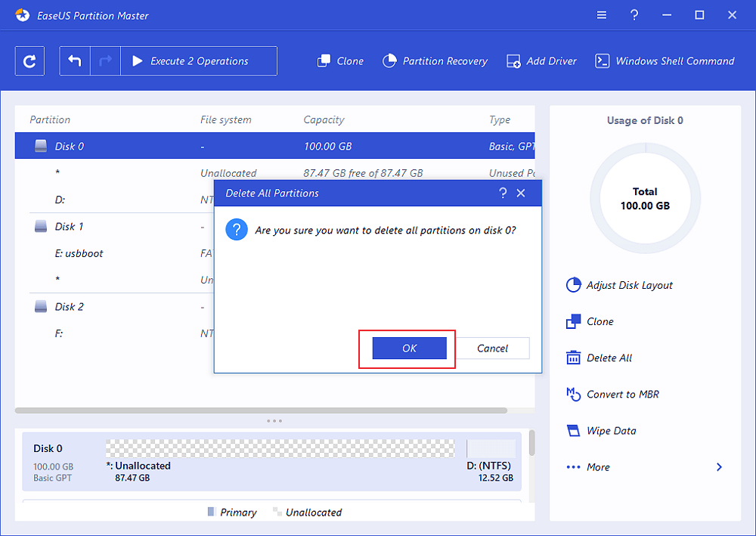
Task: Click the Refresh icon in toolbar
Action: [29, 61]
